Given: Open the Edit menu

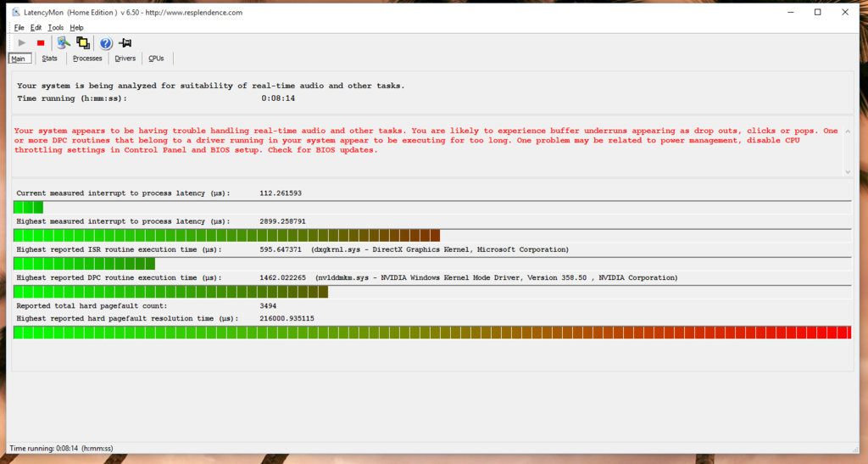Looking at the screenshot, I should tap(36, 28).
